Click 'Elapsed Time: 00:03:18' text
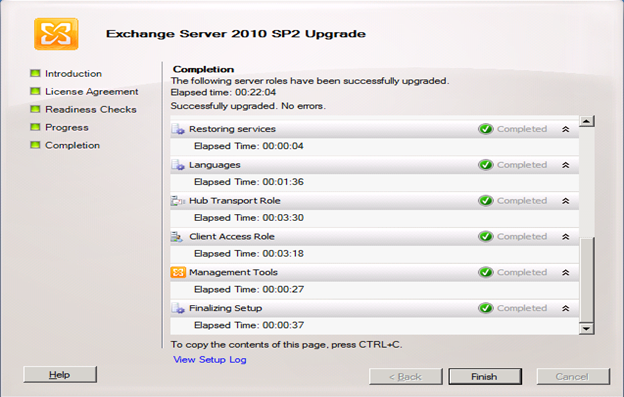The width and height of the screenshot is (624, 397). [x=249, y=253]
